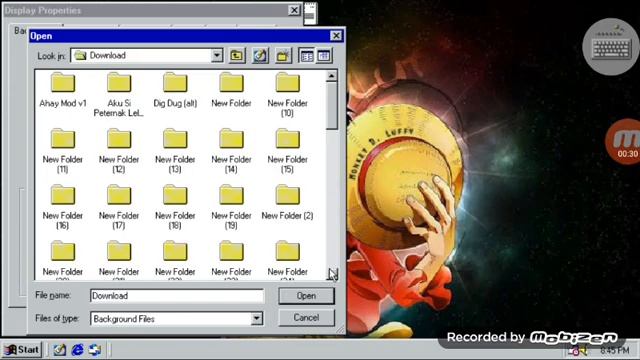
Task: Click the Open button
Action: tap(307, 296)
